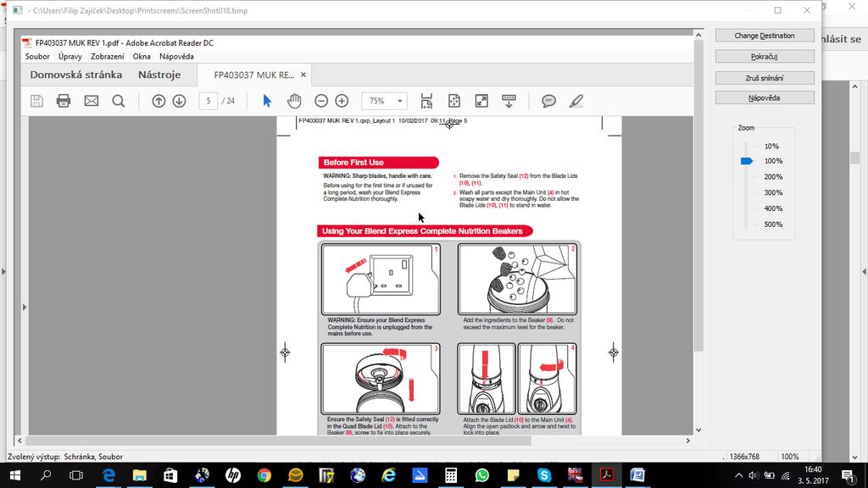Click the fit-width scrolling page icon
Viewport: 868px width, 488px height.
point(426,101)
